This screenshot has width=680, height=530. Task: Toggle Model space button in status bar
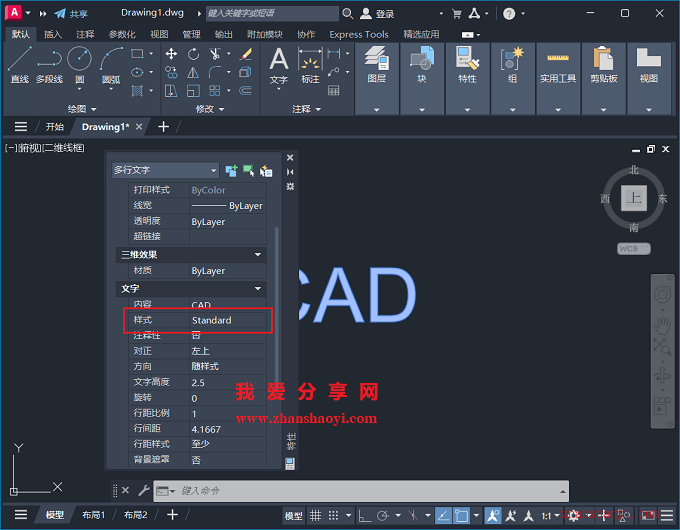294,516
